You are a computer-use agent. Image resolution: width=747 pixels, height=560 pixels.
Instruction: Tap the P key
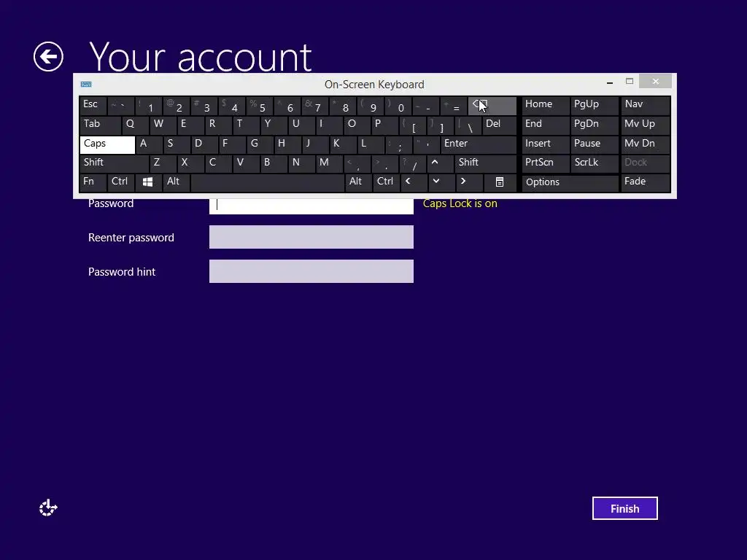coord(384,125)
